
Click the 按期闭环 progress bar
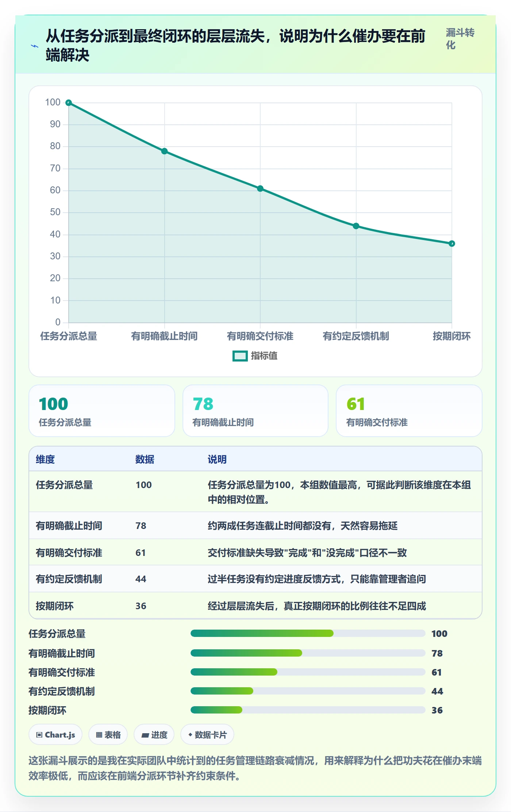[x=308, y=710]
